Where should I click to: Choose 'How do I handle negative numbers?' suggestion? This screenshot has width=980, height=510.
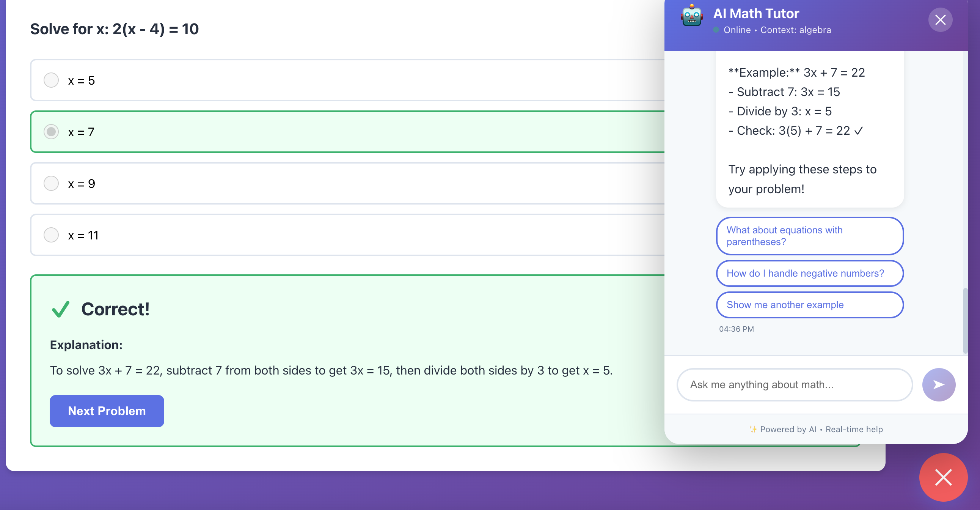(809, 273)
